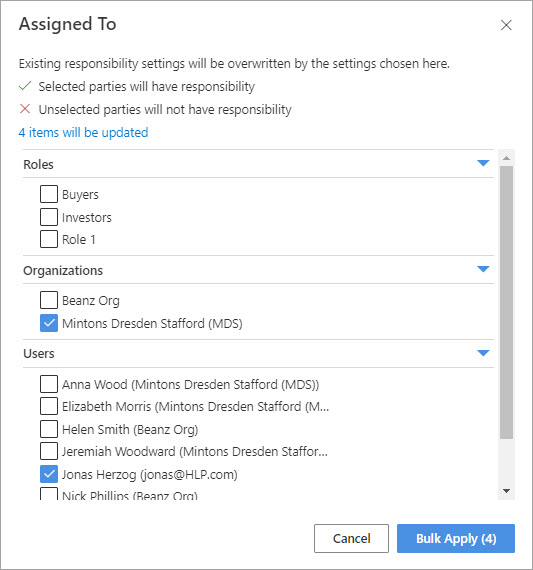This screenshot has width=533, height=570.
Task: Check the Jeremiah Woodward user checkbox
Action: 49,451
